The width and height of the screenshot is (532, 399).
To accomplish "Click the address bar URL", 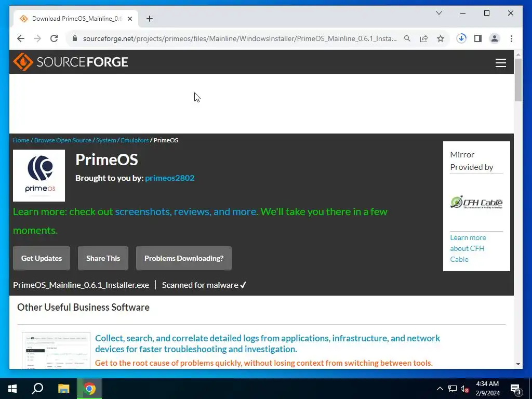I will tap(240, 38).
